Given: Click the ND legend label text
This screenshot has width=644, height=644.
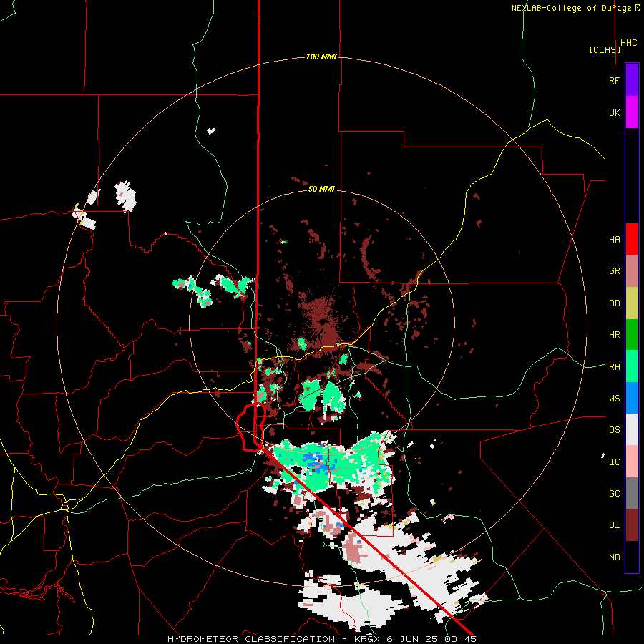Looking at the screenshot, I should 615,557.
